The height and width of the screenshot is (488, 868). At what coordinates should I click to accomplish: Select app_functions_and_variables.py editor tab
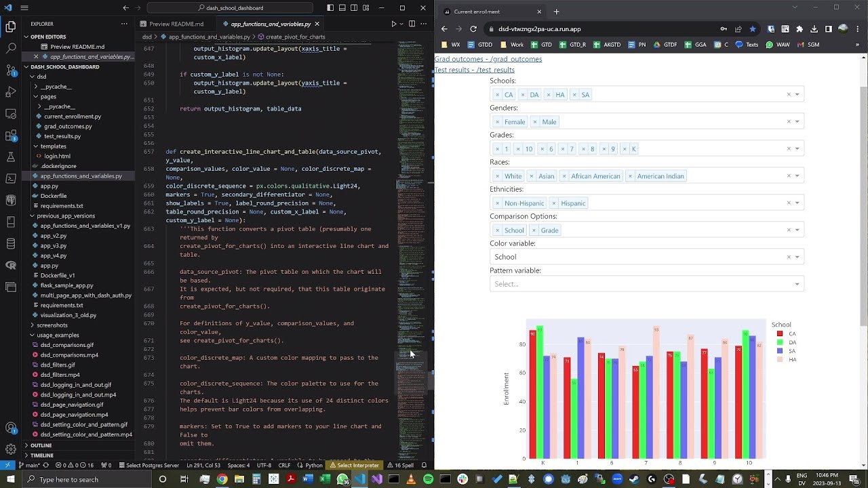(271, 24)
